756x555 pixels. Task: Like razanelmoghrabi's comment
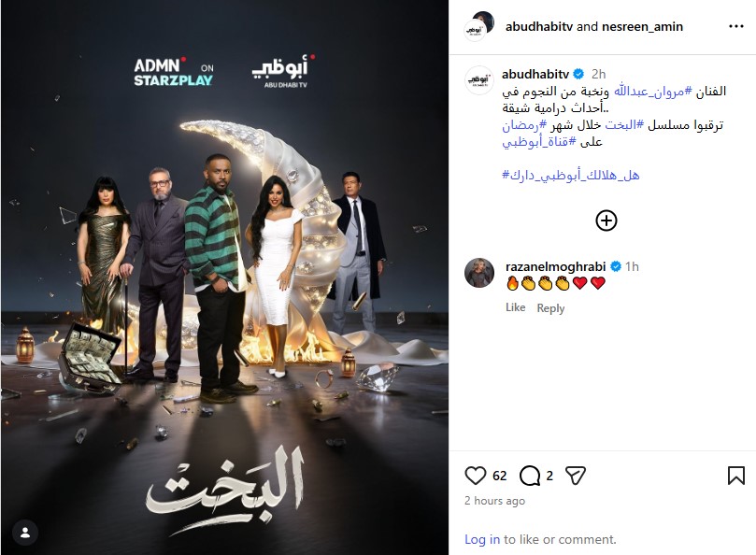[516, 307]
